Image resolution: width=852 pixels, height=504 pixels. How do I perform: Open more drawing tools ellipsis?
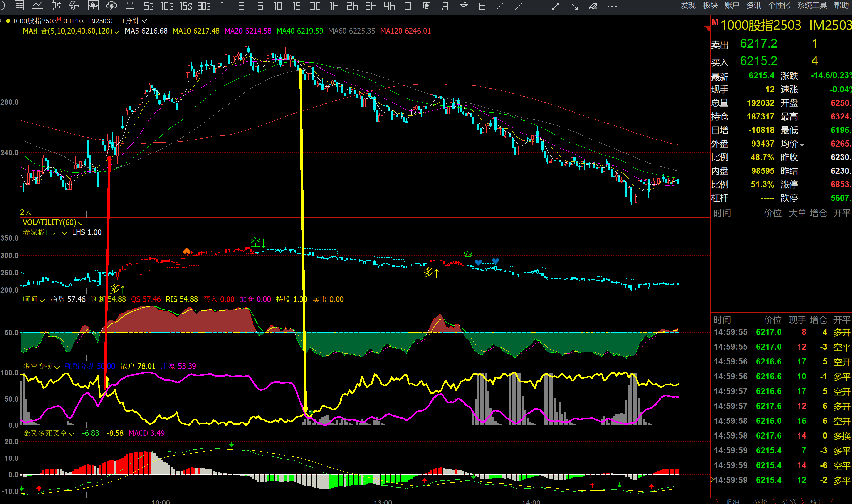pyautogui.click(x=612, y=6)
